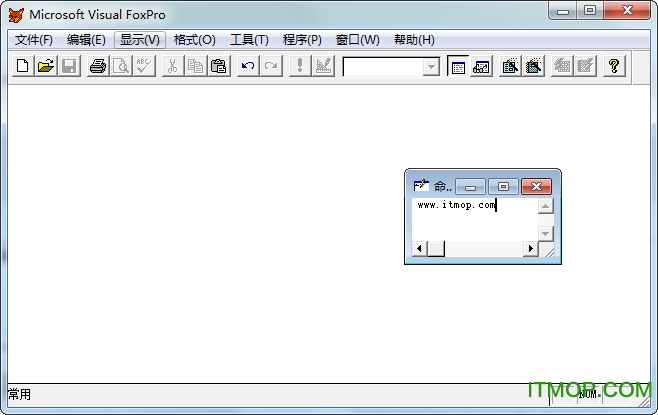Viewport: 658px width, 415px height.
Task: Maximize the Visual FoxPro main window
Action: 590,10
